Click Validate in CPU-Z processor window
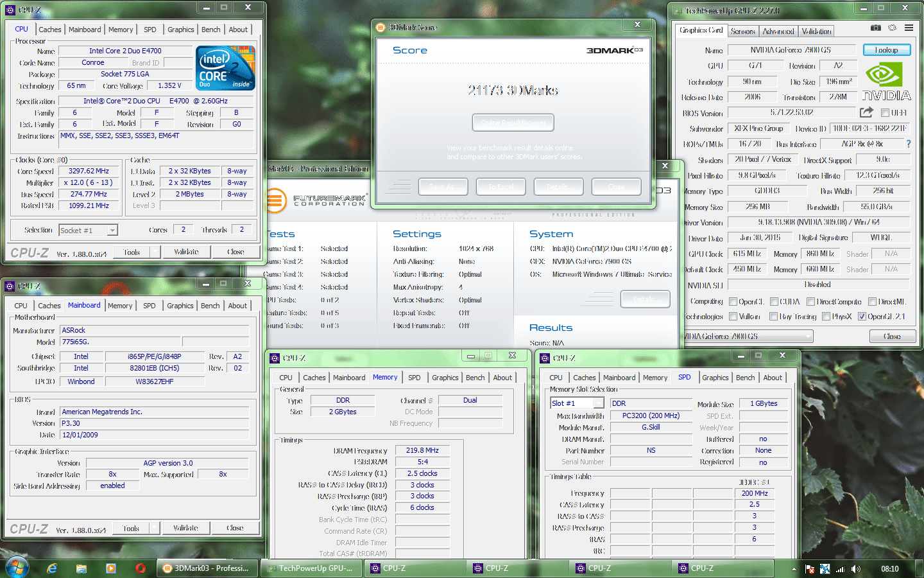This screenshot has height=578, width=924. 186,252
